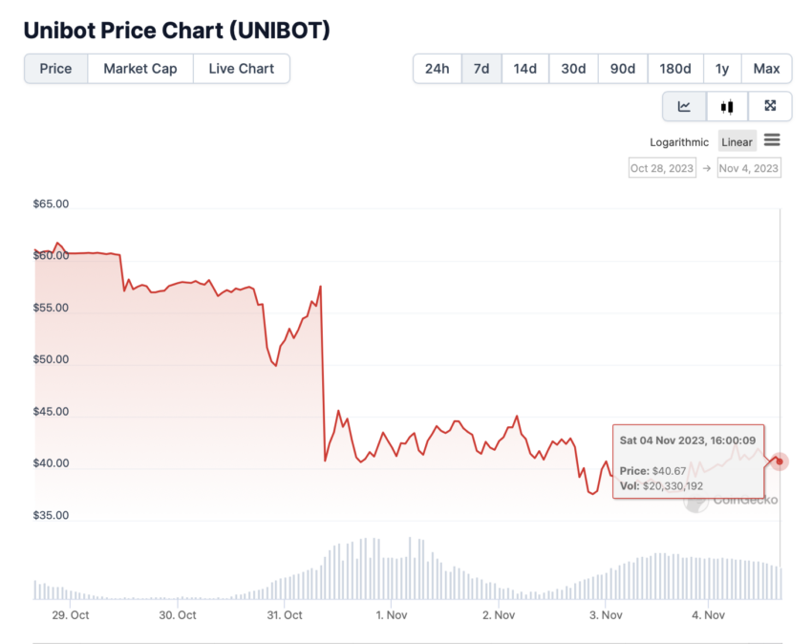Select the Price tab
812x644 pixels.
(x=56, y=69)
